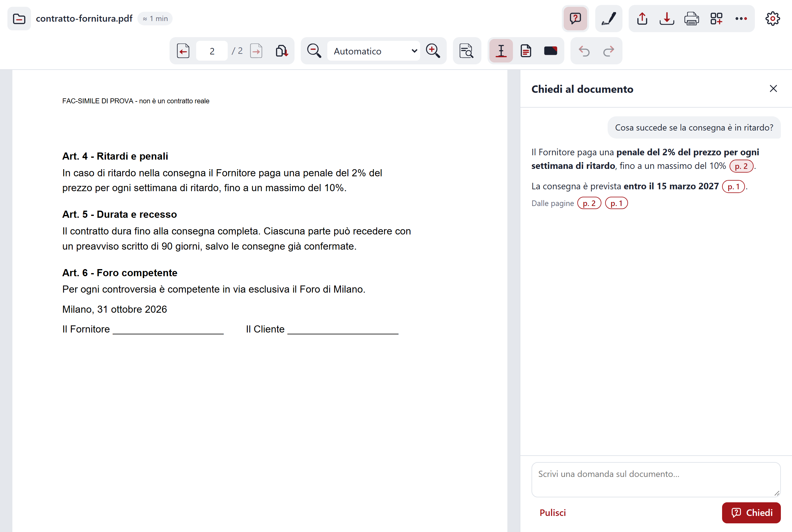
Task: Click the ≈ 1 min reading time badge
Action: pos(155,19)
